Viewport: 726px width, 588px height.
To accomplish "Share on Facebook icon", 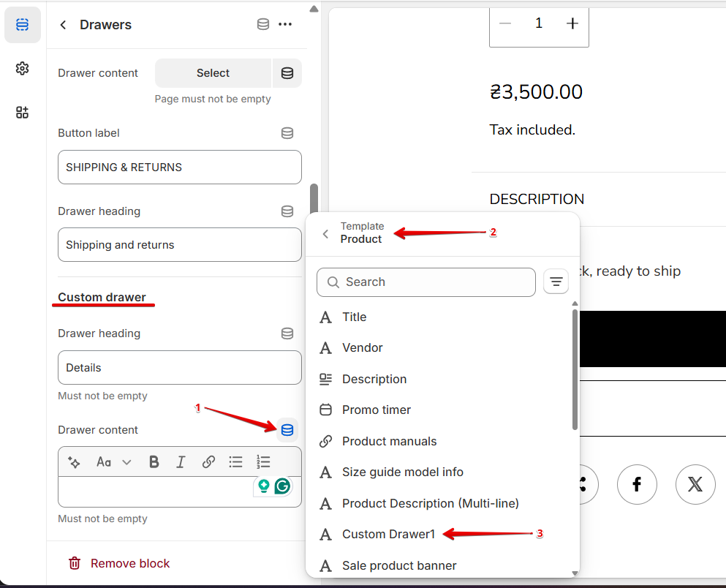I will [x=637, y=484].
